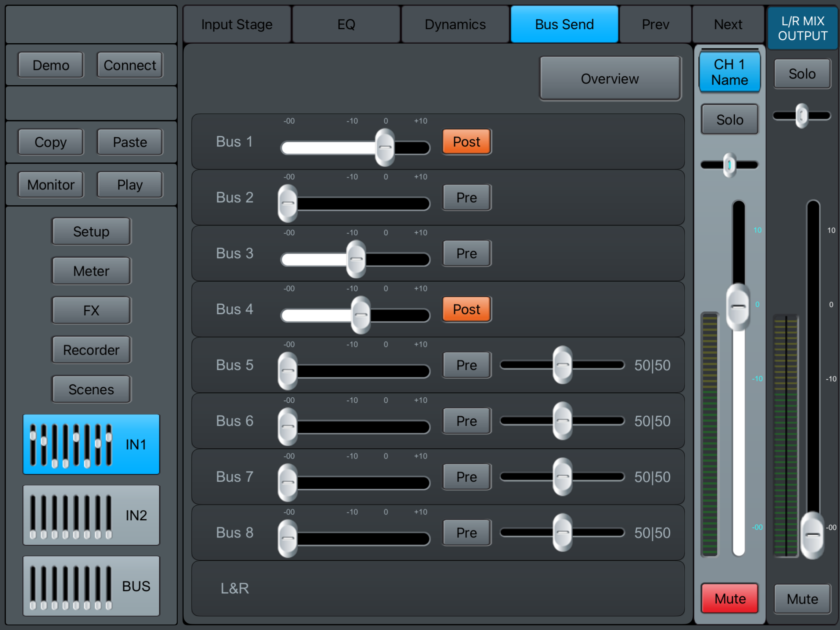Unmute channel 1 with red Mute
Screen dimensions: 840x630
[x=730, y=599]
